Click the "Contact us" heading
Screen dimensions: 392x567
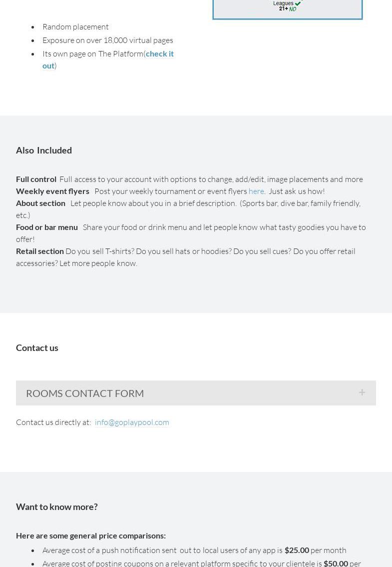(37, 347)
